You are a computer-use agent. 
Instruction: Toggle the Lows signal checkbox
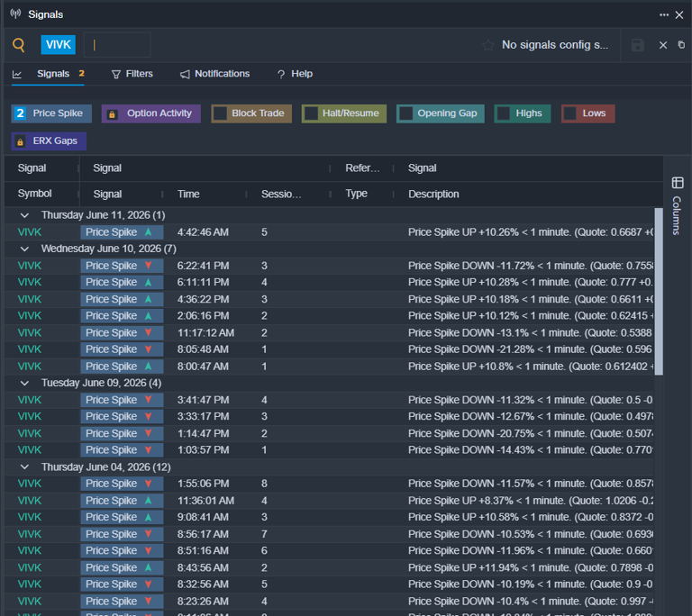tap(570, 113)
